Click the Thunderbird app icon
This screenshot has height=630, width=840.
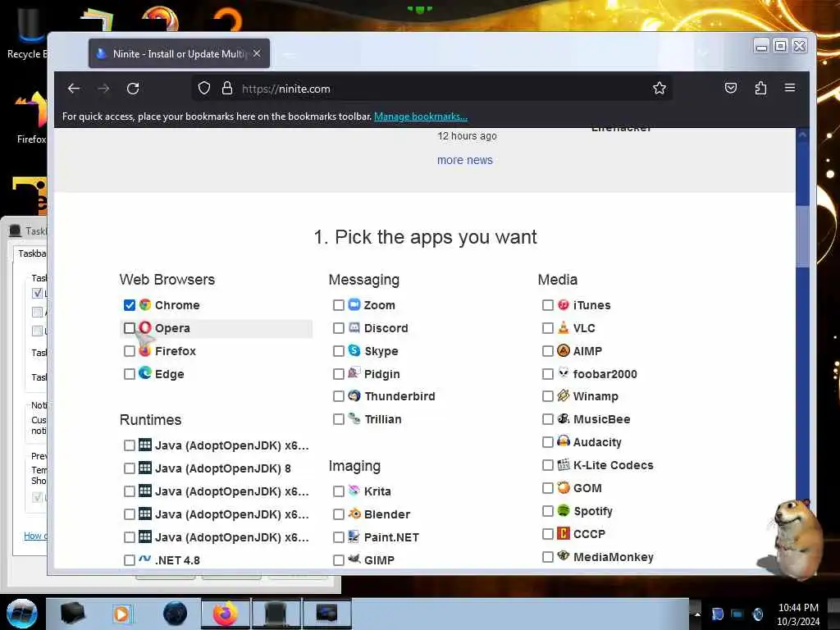[354, 396]
